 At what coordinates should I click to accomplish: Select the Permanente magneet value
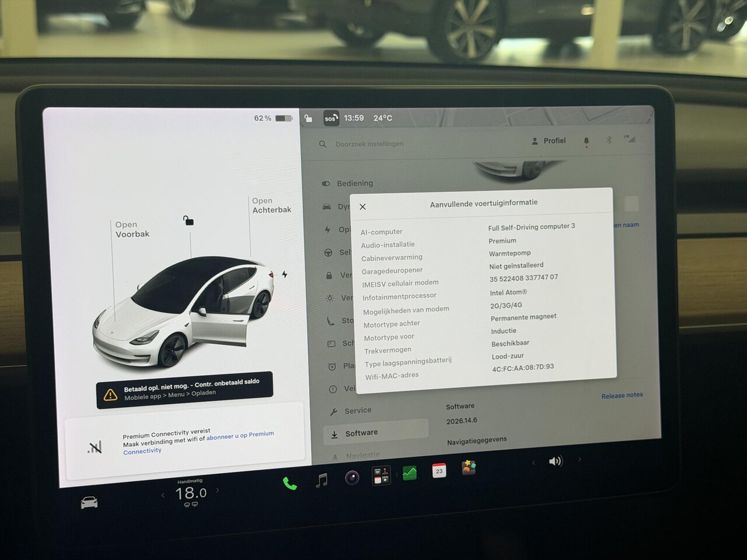tap(523, 317)
